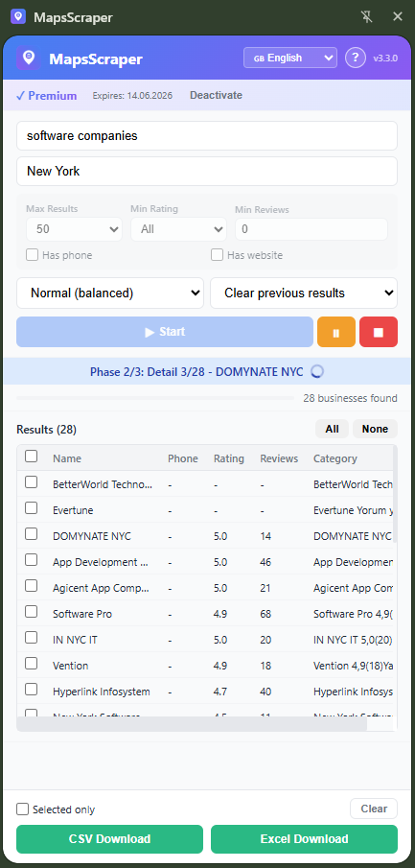
Task: Click the loading spinner beside DOMYNATE NYC status
Action: [317, 371]
